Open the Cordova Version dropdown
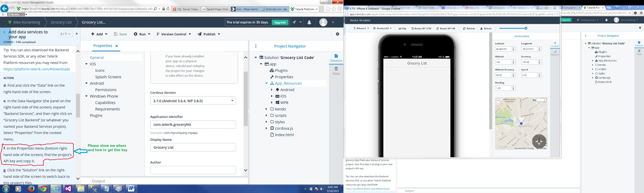The width and height of the screenshot is (644, 193). click(193, 101)
